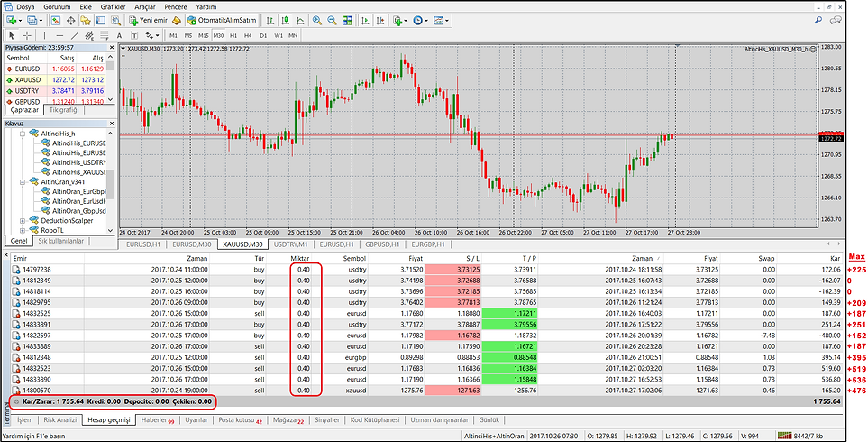Switch chart to bar chart style
This screenshot has width=868, height=442.
(x=270, y=21)
